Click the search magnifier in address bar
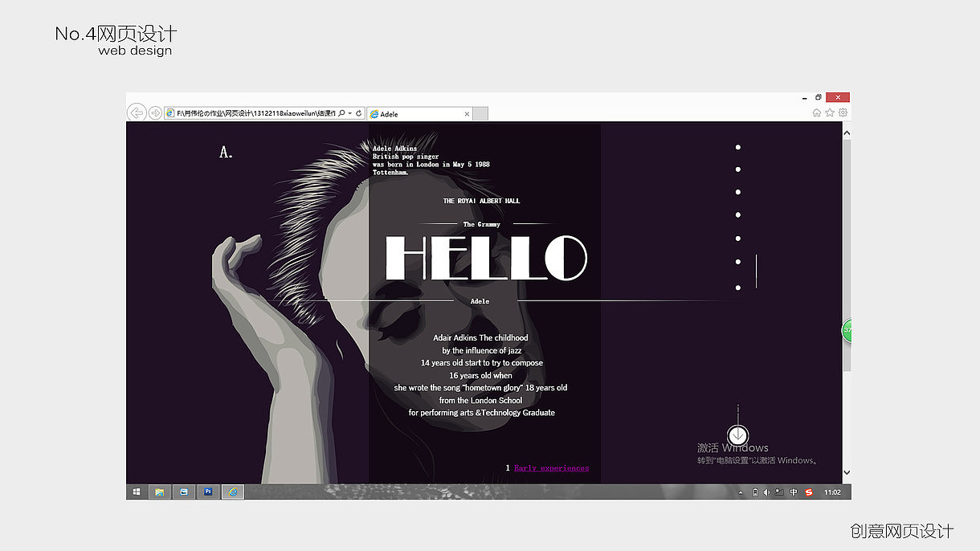Screen dimensions: 980x551 point(341,113)
